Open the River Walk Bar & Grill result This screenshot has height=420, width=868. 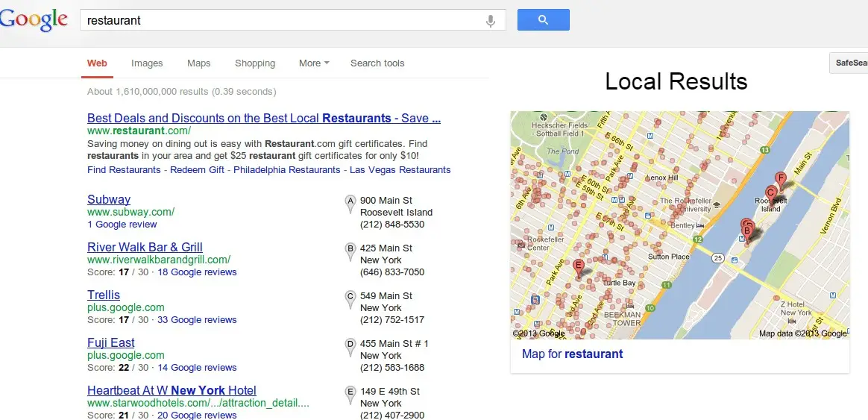(145, 247)
